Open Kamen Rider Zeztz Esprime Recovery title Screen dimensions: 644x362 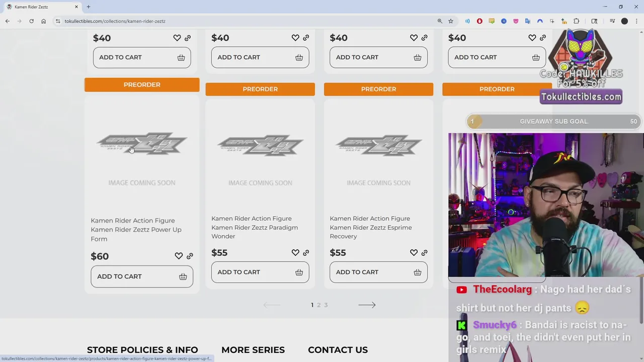371,227
